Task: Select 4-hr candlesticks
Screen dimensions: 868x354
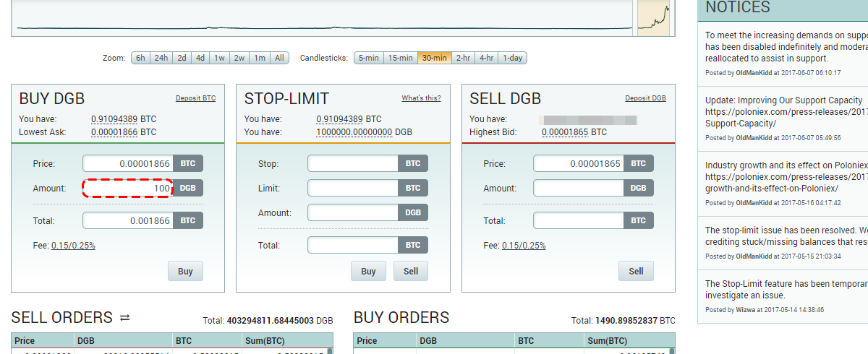Action: tap(486, 58)
